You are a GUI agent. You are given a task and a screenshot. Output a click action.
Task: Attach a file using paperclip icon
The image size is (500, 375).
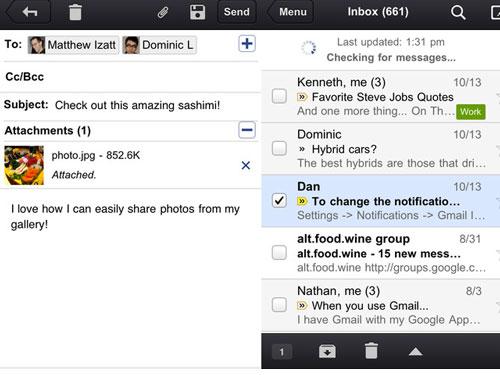coord(163,12)
